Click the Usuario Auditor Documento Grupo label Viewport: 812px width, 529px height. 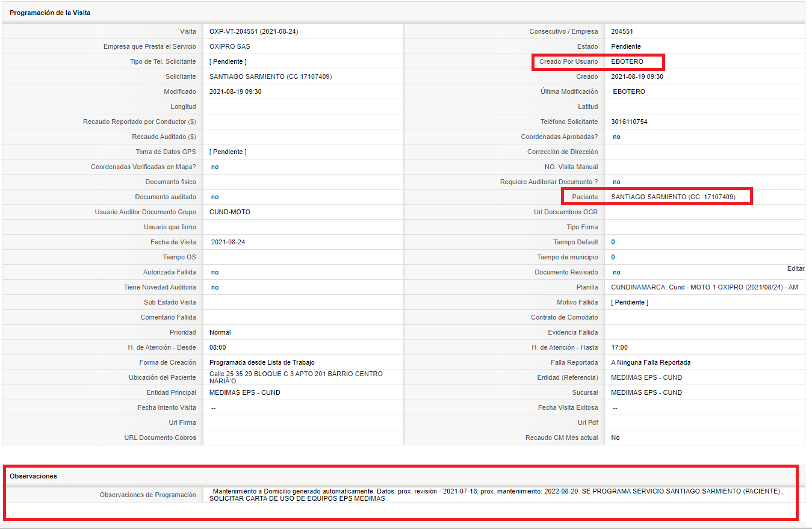point(146,212)
